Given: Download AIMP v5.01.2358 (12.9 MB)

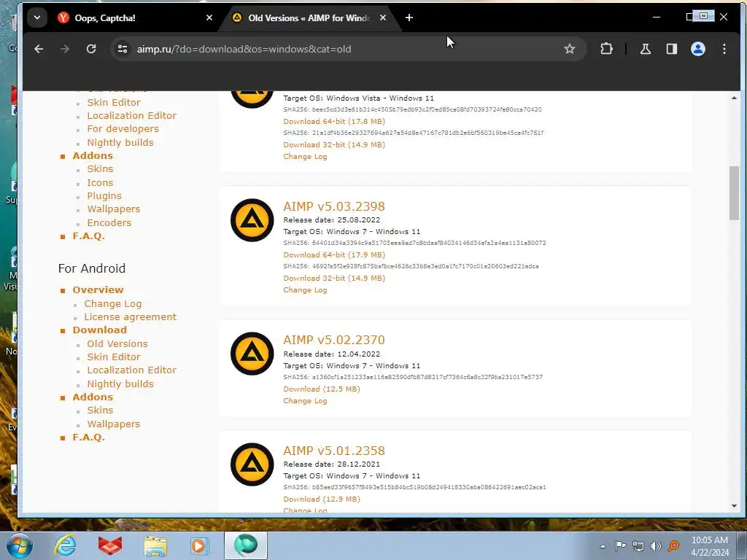Looking at the screenshot, I should 322,499.
